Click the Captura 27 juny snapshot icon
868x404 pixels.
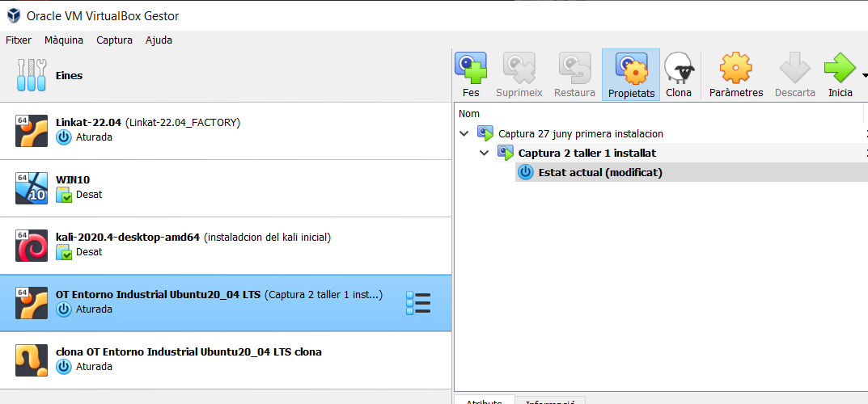tap(485, 133)
